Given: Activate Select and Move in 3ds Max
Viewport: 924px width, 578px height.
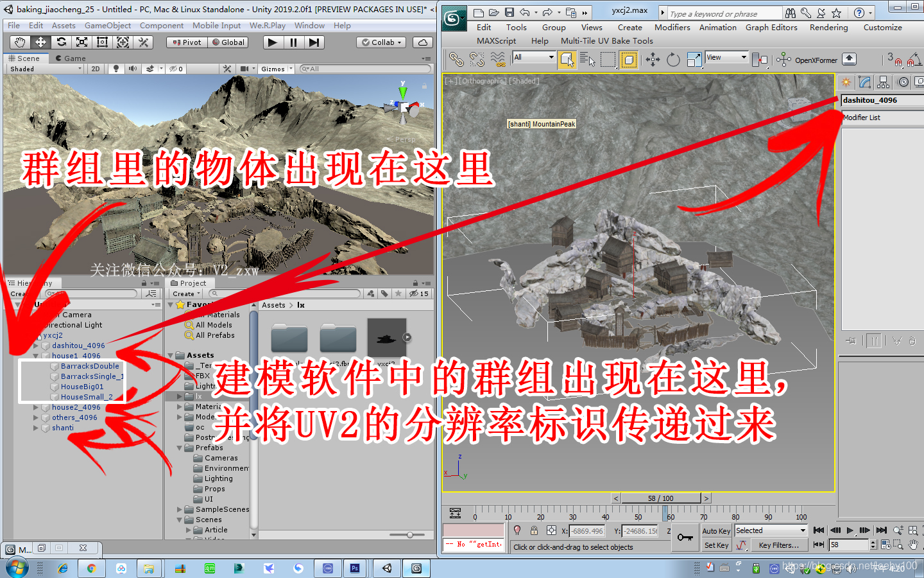Looking at the screenshot, I should point(651,59).
